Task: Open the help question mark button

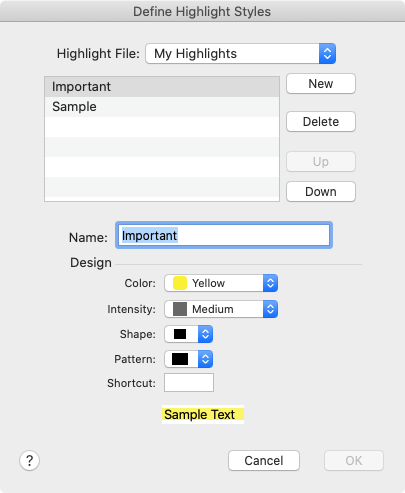Action: pos(29,461)
